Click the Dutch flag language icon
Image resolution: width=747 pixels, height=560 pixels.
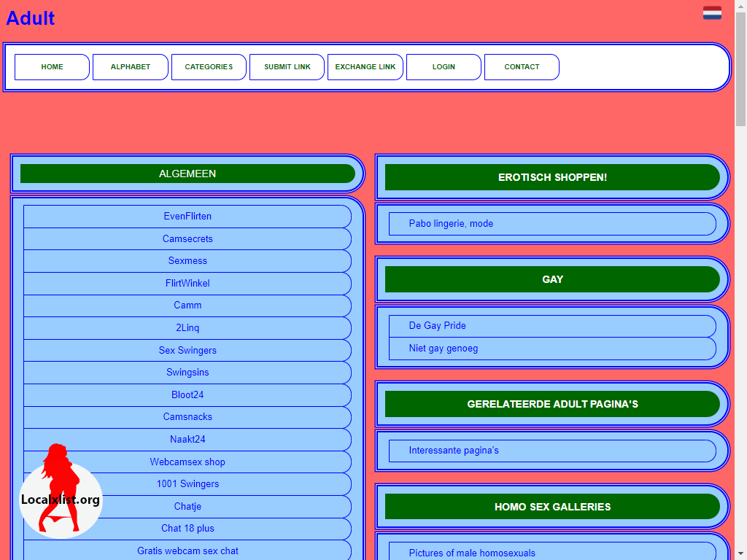click(712, 13)
